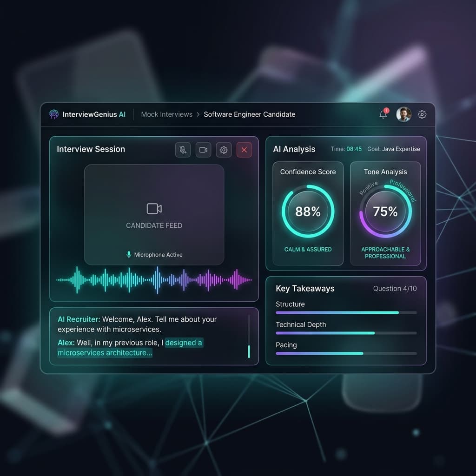Click the curved 'Professional' gauge label

point(403,190)
